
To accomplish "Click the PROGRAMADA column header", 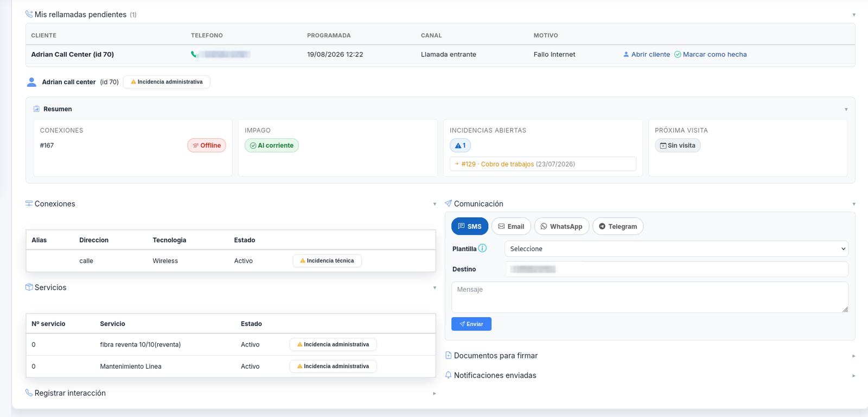I will click(x=329, y=35).
